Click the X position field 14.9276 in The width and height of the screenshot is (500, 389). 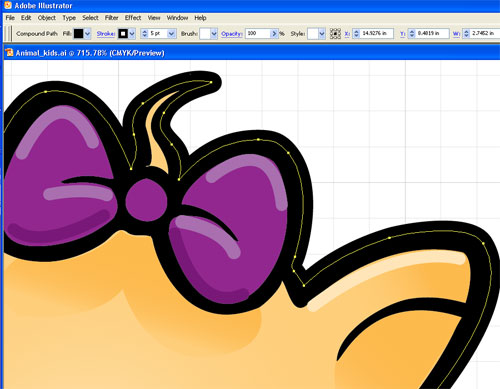click(377, 33)
